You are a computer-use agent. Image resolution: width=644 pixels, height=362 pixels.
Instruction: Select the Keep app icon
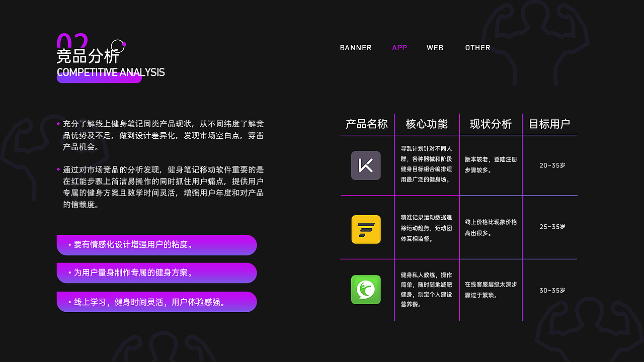[x=366, y=165]
